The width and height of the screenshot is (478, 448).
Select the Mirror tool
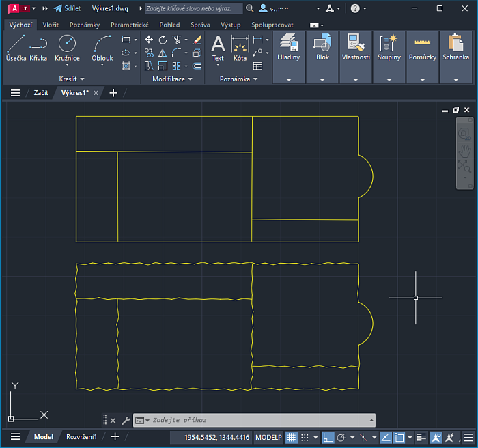point(163,53)
